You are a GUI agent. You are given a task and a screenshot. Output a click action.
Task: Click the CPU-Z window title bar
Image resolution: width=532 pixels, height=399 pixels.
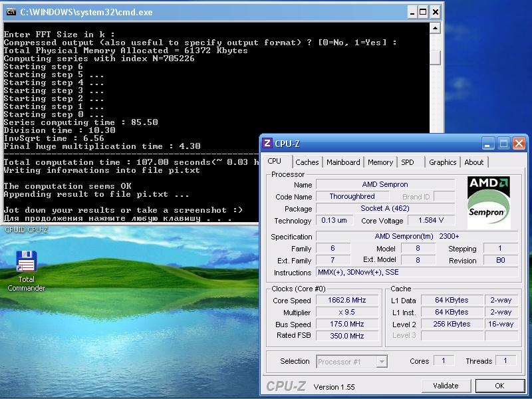click(394, 144)
